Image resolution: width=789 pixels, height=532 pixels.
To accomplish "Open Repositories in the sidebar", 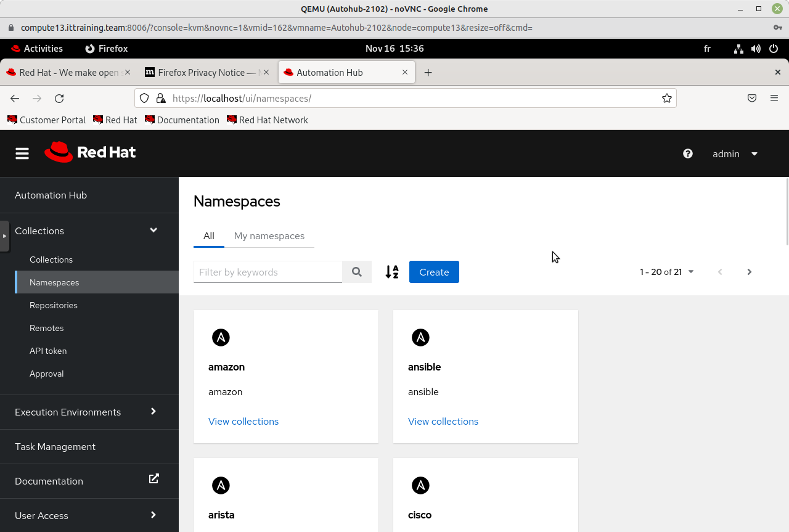I will 54,305.
